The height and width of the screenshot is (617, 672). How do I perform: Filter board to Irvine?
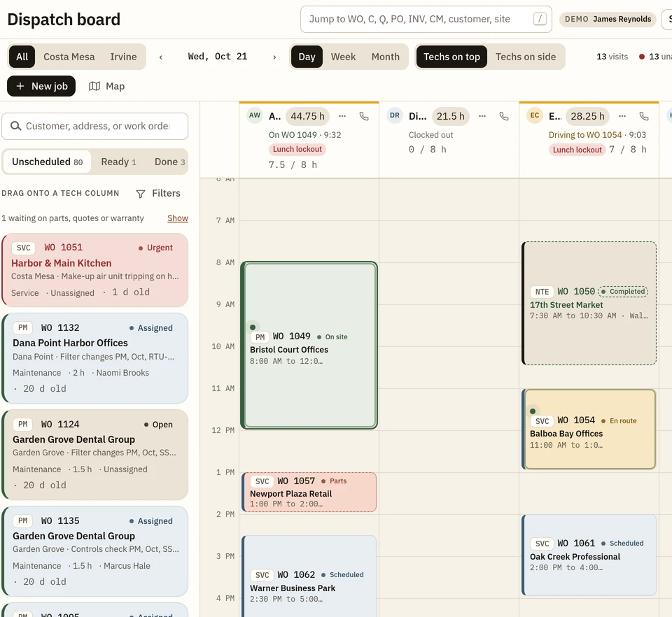123,57
